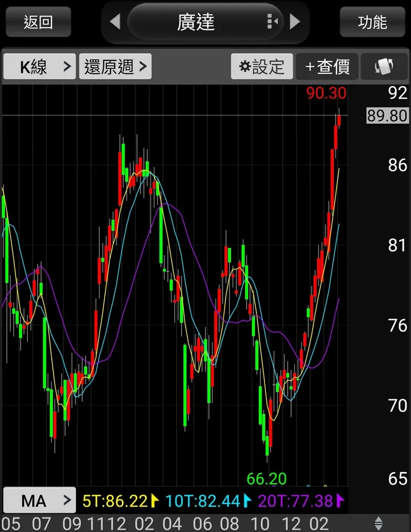Click the 90.30 high price label
The height and width of the screenshot is (532, 411).
point(326,93)
